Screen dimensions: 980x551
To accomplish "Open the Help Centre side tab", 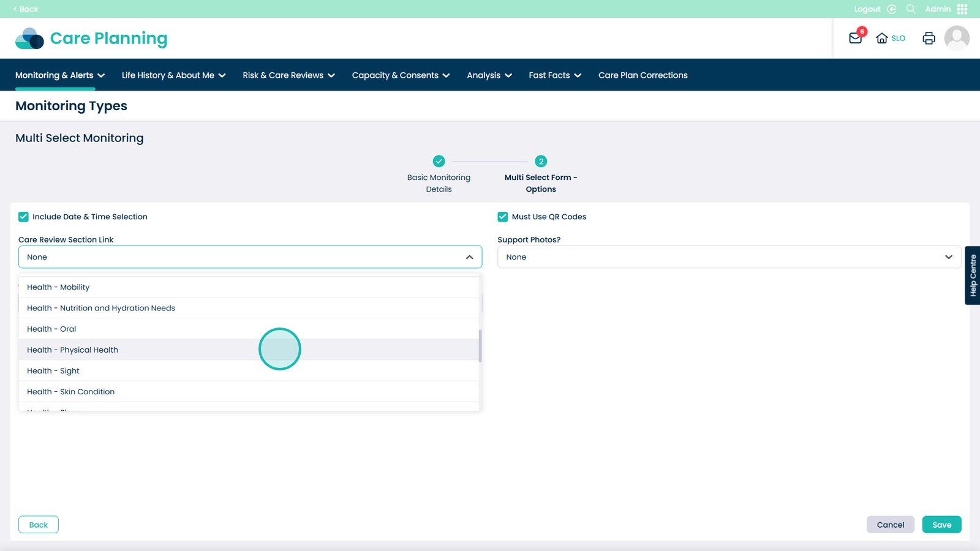I will 973,275.
